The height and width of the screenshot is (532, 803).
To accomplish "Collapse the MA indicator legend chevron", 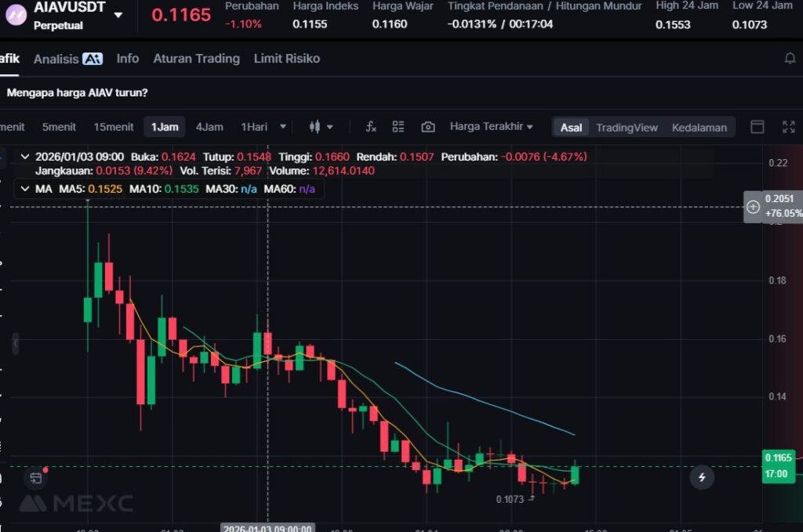I will tap(24, 189).
